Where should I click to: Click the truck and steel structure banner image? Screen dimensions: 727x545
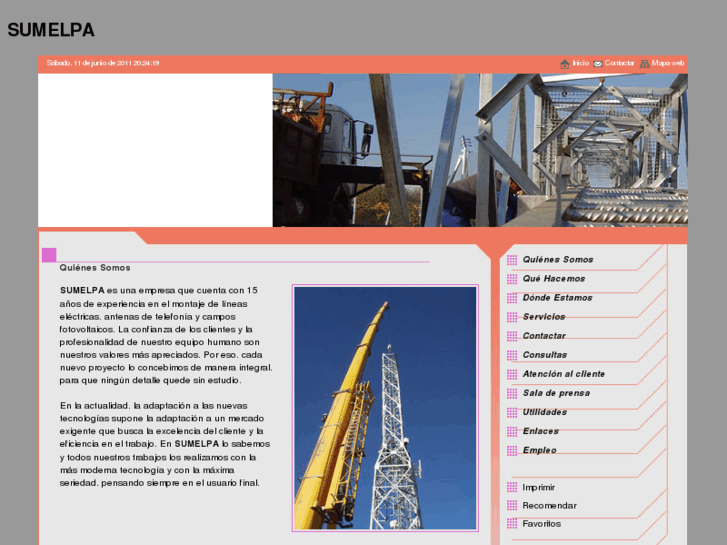480,150
